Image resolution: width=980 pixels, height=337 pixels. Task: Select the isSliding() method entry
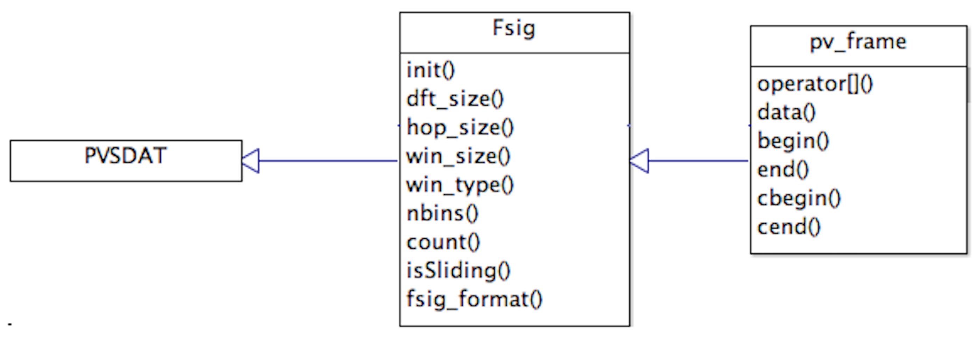tap(458, 271)
